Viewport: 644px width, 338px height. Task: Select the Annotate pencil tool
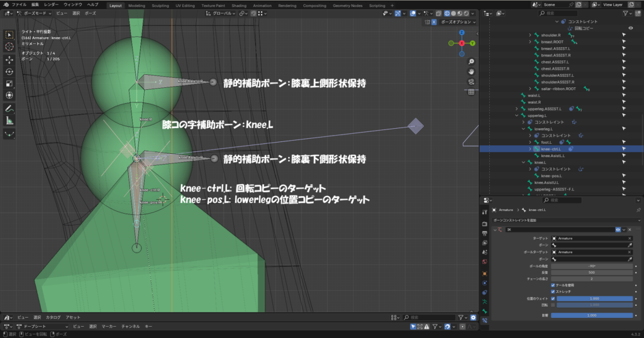(x=9, y=108)
